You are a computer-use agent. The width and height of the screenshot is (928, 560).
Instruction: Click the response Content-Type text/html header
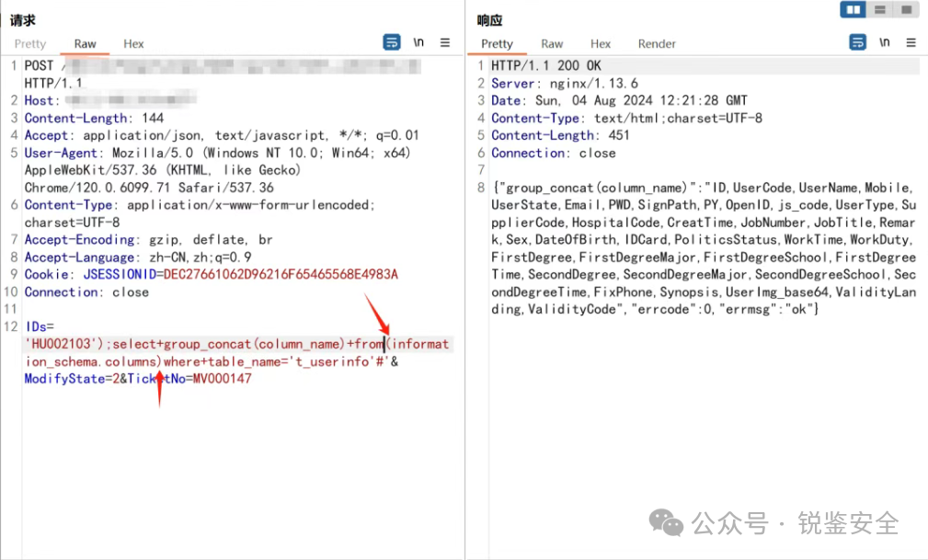pos(626,119)
